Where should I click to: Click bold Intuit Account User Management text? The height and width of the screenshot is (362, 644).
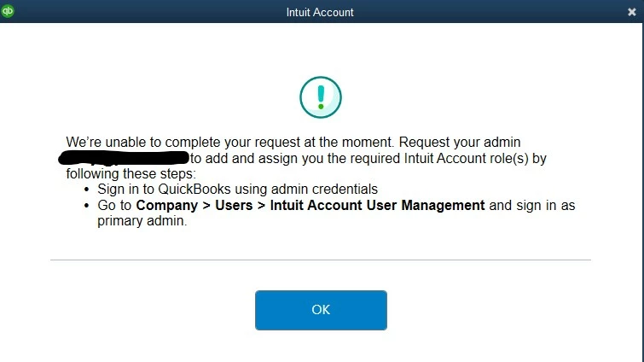[377, 205]
